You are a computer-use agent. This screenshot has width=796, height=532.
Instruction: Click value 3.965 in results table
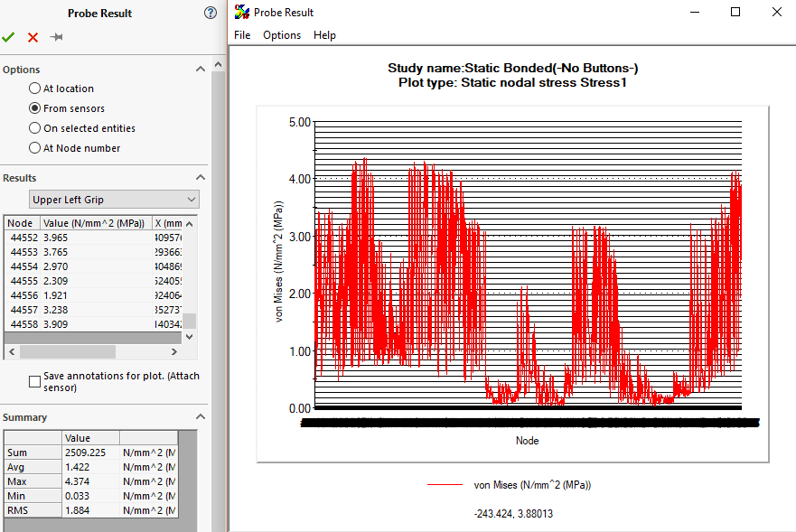pyautogui.click(x=55, y=238)
